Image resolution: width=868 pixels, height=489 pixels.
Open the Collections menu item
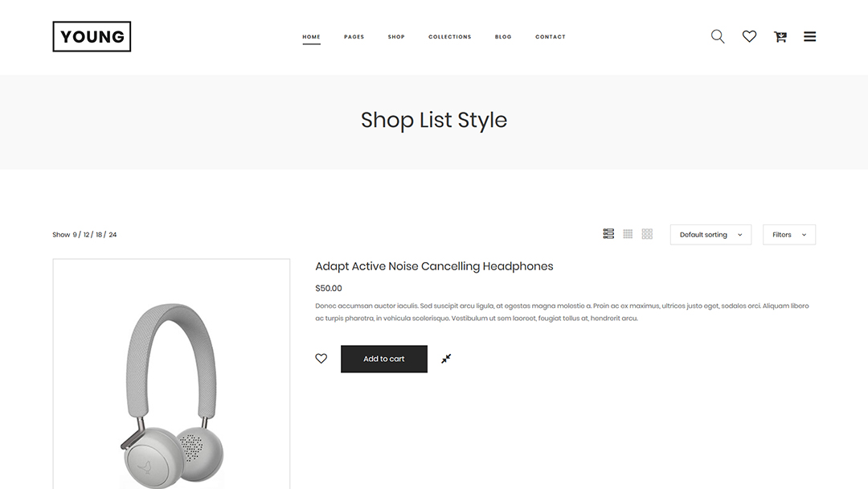tap(449, 37)
